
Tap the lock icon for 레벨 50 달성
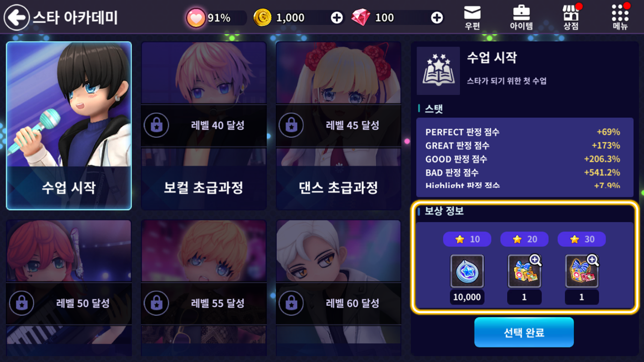coord(22,303)
